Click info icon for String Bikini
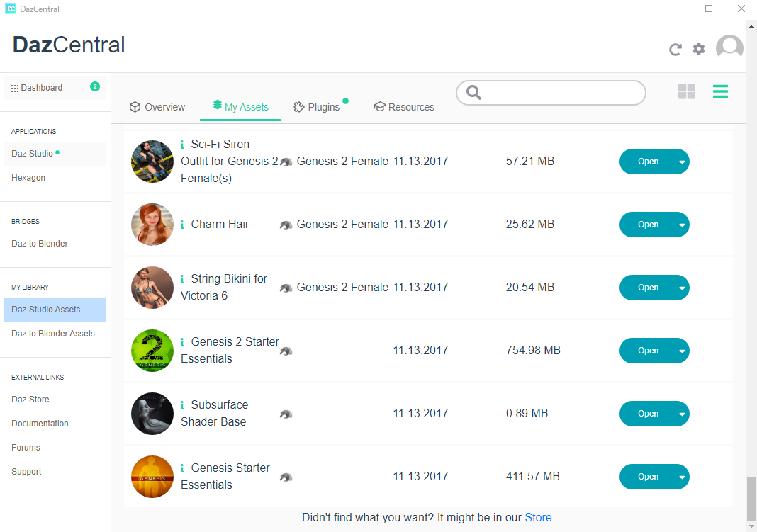This screenshot has height=532, width=757. coord(182,279)
